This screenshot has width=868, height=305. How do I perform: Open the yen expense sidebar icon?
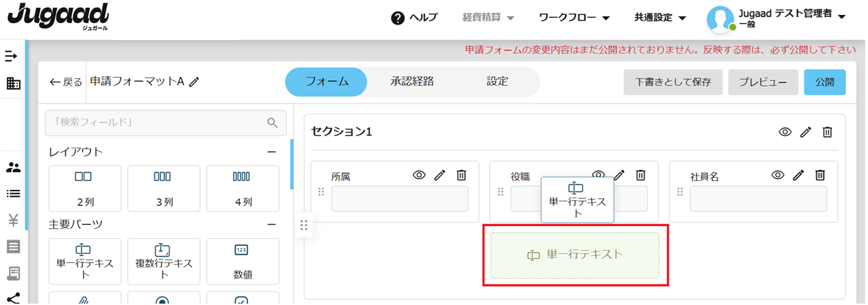pyautogui.click(x=13, y=220)
